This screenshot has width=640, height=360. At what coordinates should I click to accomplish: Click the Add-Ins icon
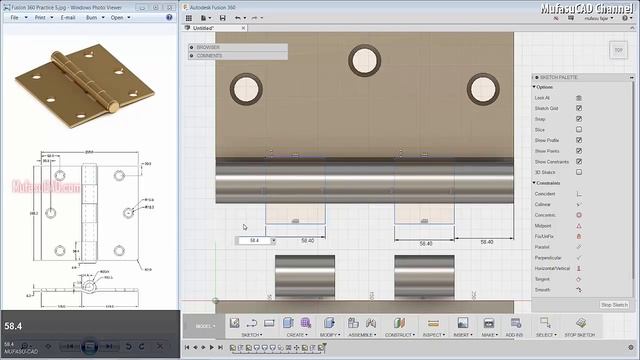tap(516, 323)
